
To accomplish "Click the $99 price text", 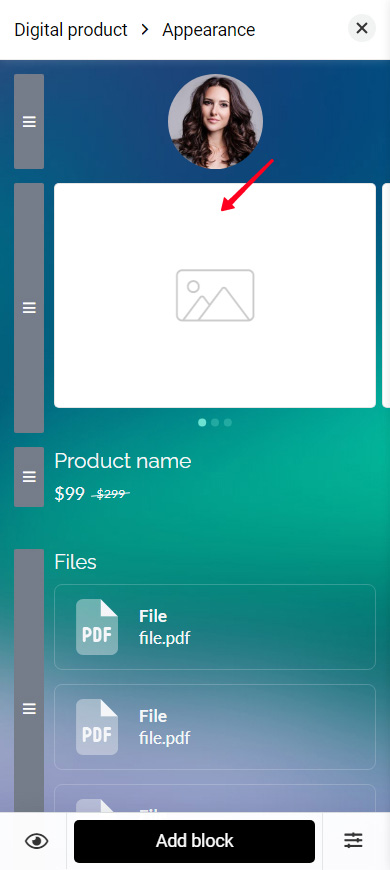I will pos(69,494).
